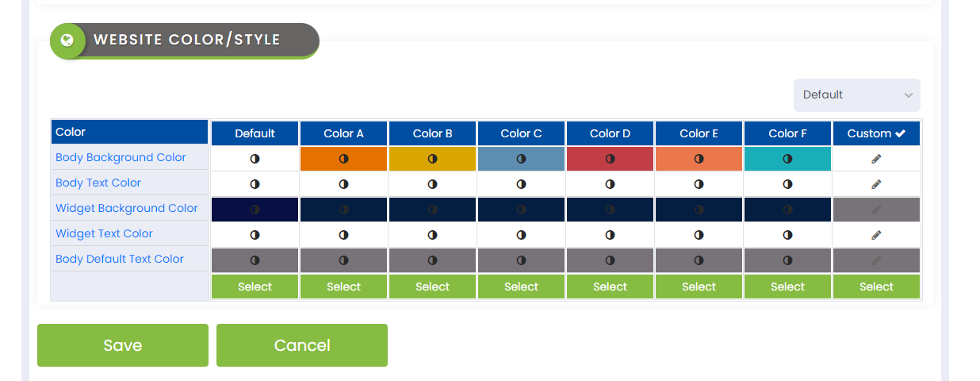Click the teal Color F body background swatch
980x381 pixels.
click(787, 159)
